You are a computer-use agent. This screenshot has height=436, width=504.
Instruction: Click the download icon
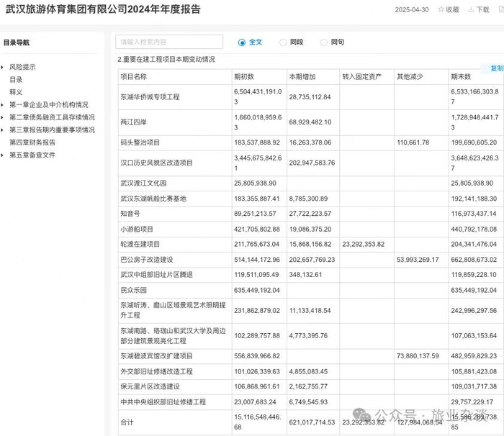coord(471,9)
